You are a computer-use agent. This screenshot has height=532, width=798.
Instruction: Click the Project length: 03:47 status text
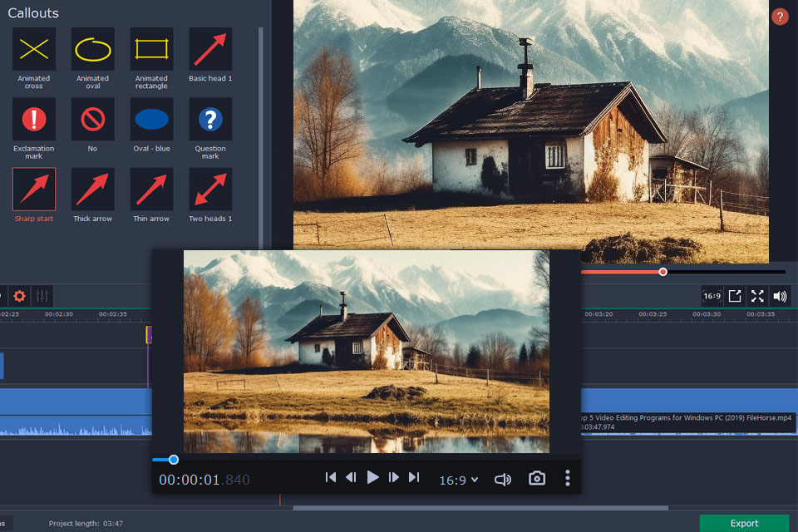tap(86, 524)
